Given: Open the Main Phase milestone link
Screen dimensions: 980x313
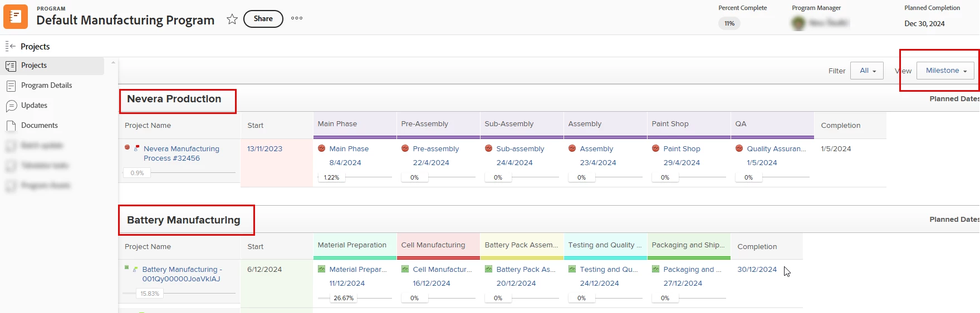Looking at the screenshot, I should click(349, 149).
